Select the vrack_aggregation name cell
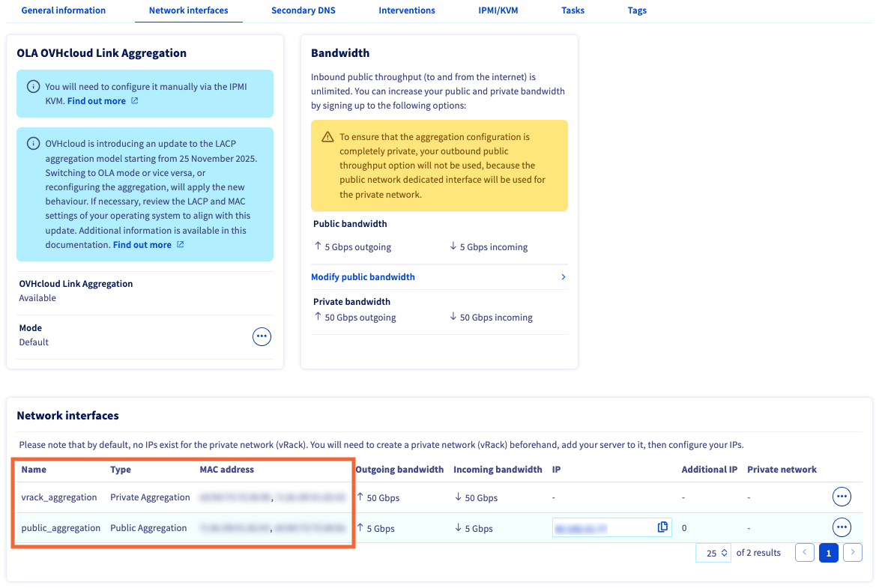This screenshot has width=879, height=588. pyautogui.click(x=59, y=497)
